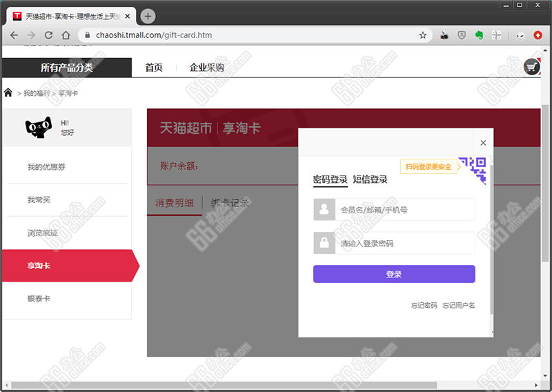Click the shield extension icon
This screenshot has height=392, width=552.
[x=462, y=35]
